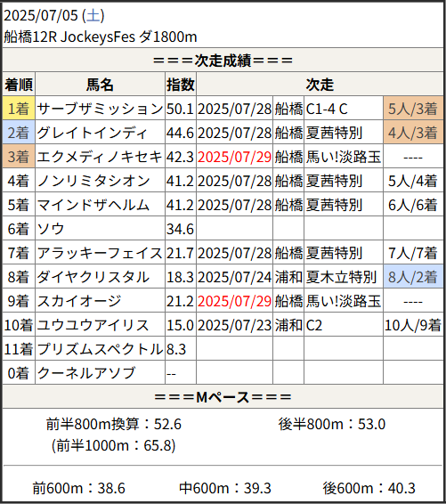Select エクメディノキセキ in third place row
The height and width of the screenshot is (504, 446).
click(100, 157)
